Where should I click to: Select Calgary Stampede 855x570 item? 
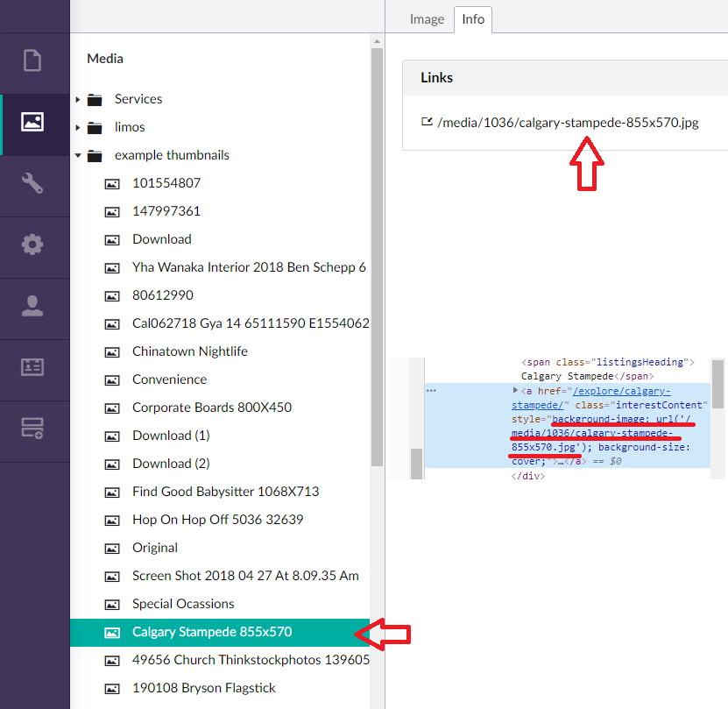220,633
